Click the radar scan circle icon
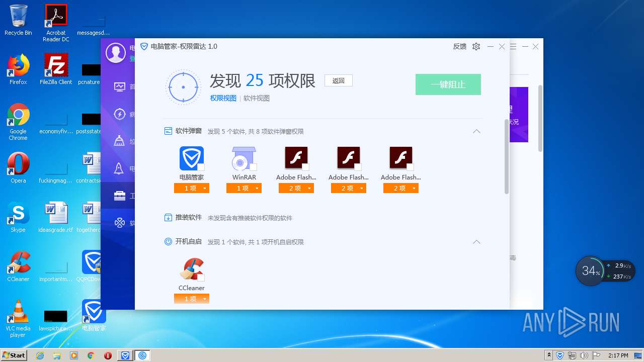Screen dimensions: 644x362 click(x=183, y=87)
